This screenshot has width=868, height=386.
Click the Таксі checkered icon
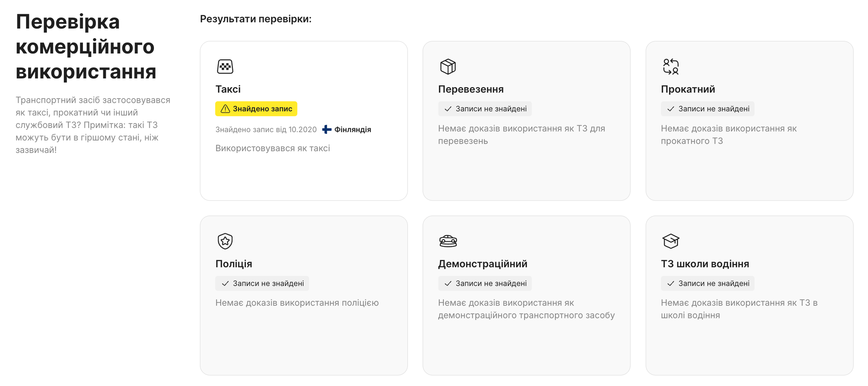[x=225, y=67]
